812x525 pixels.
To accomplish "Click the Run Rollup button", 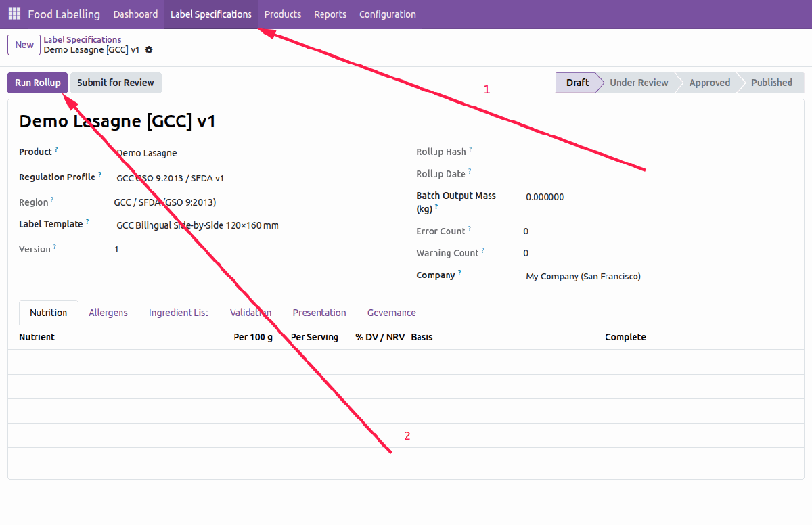I will [x=38, y=83].
